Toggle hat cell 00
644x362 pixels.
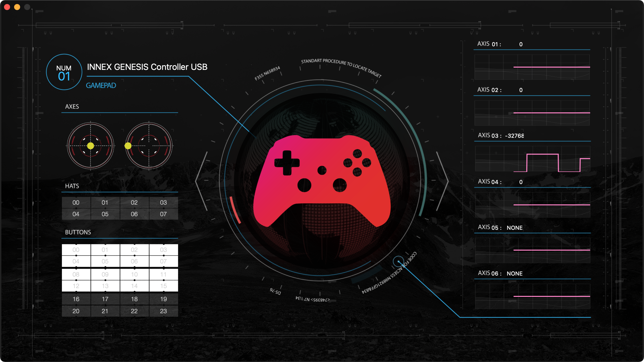(x=76, y=202)
